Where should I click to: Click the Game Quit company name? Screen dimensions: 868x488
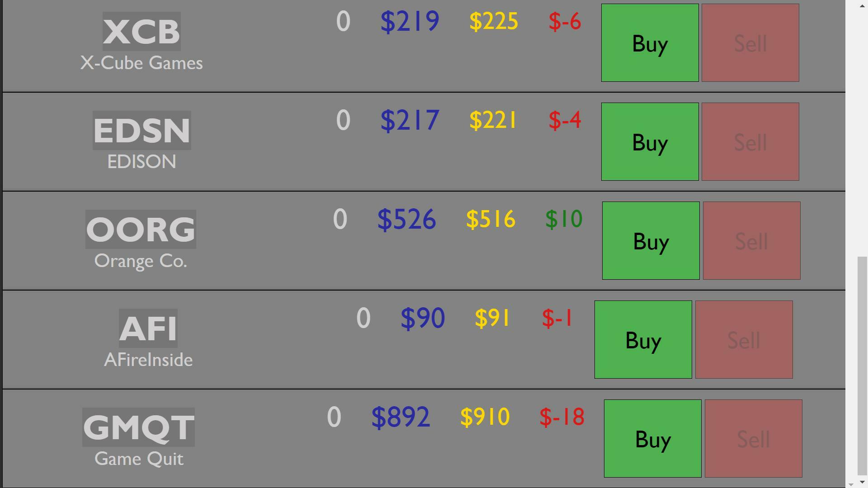coord(139,459)
